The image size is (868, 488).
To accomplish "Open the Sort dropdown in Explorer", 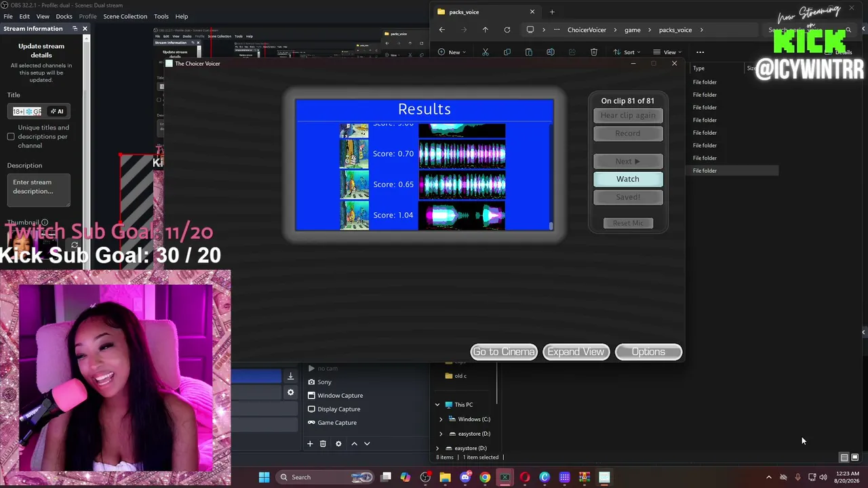I will [627, 52].
